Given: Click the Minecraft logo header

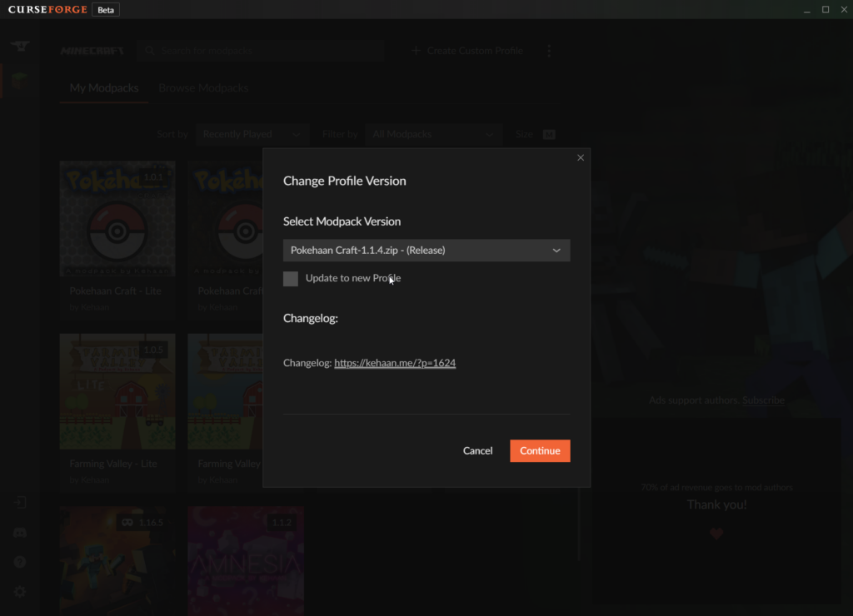Looking at the screenshot, I should pyautogui.click(x=92, y=51).
